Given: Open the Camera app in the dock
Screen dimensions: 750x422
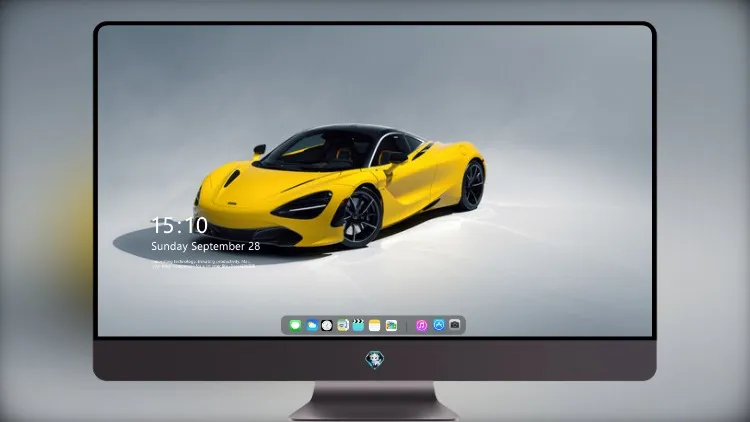Looking at the screenshot, I should [455, 325].
